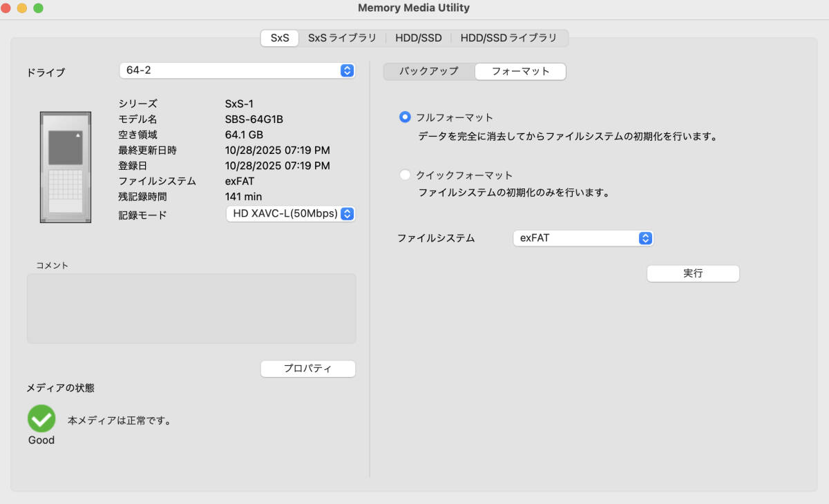This screenshot has width=829, height=504.
Task: Click the arrows icon on the 記録モード selector
Action: tap(348, 214)
